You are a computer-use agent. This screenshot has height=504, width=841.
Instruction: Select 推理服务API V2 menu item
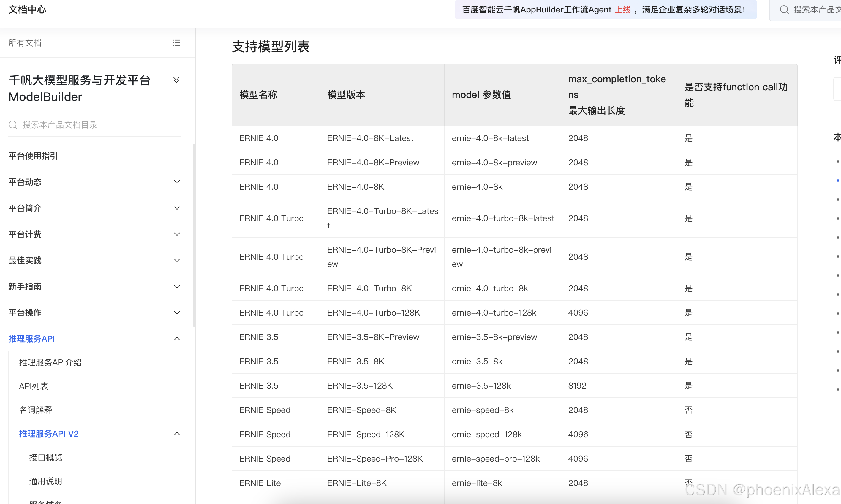tap(49, 434)
